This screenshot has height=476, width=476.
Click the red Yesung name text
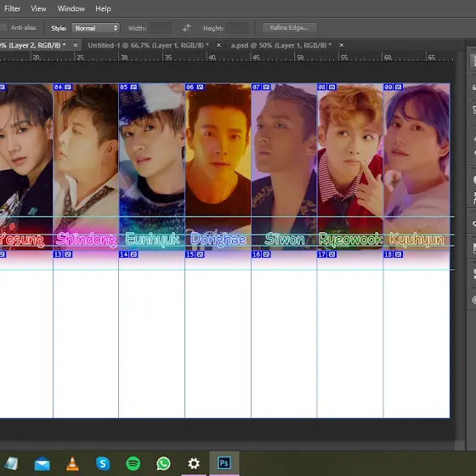[22, 240]
